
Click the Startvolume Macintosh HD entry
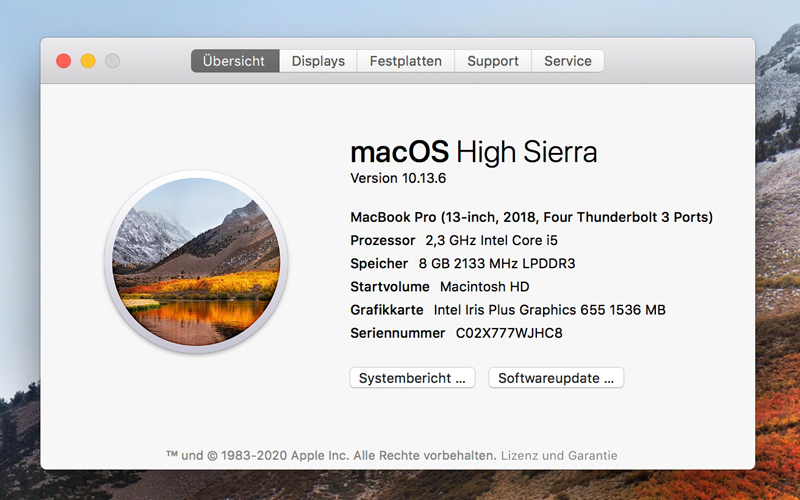[439, 287]
